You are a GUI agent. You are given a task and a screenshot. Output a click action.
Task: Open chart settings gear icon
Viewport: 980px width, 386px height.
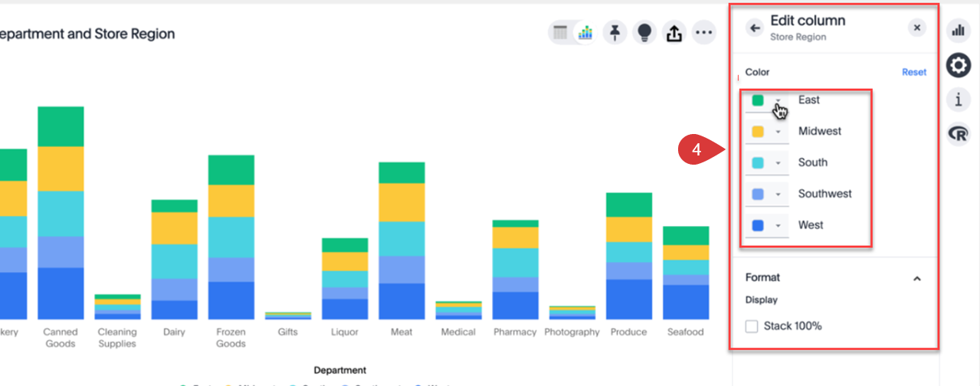[958, 66]
